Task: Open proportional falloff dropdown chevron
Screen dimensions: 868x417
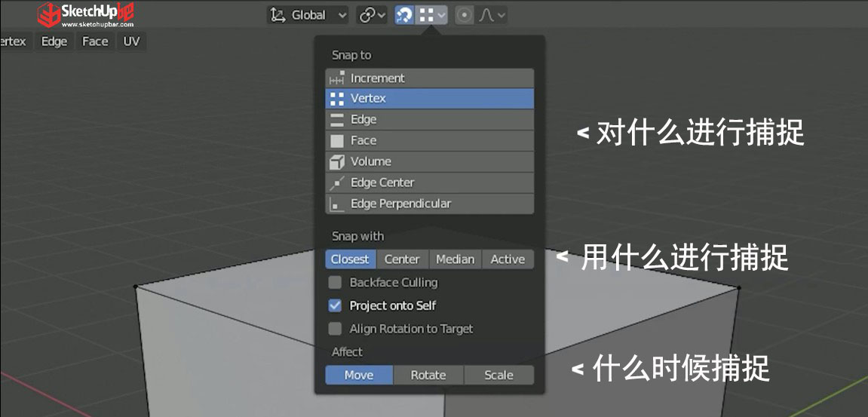Action: (x=501, y=16)
